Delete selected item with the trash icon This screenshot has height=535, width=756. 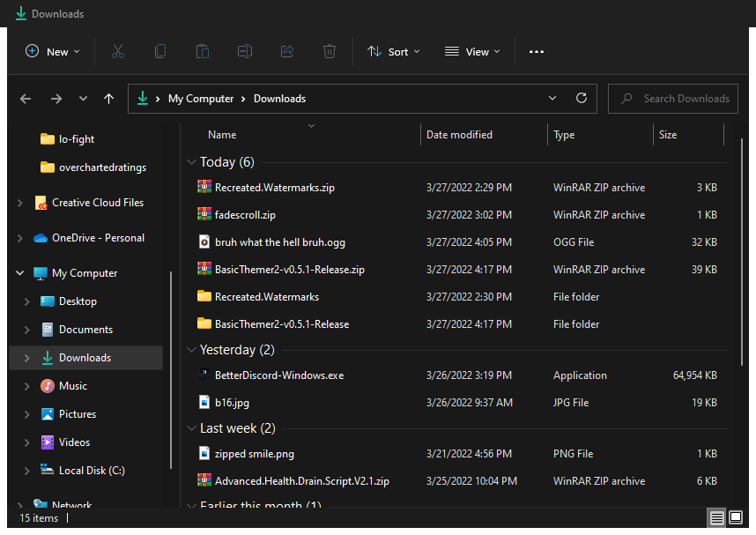329,51
